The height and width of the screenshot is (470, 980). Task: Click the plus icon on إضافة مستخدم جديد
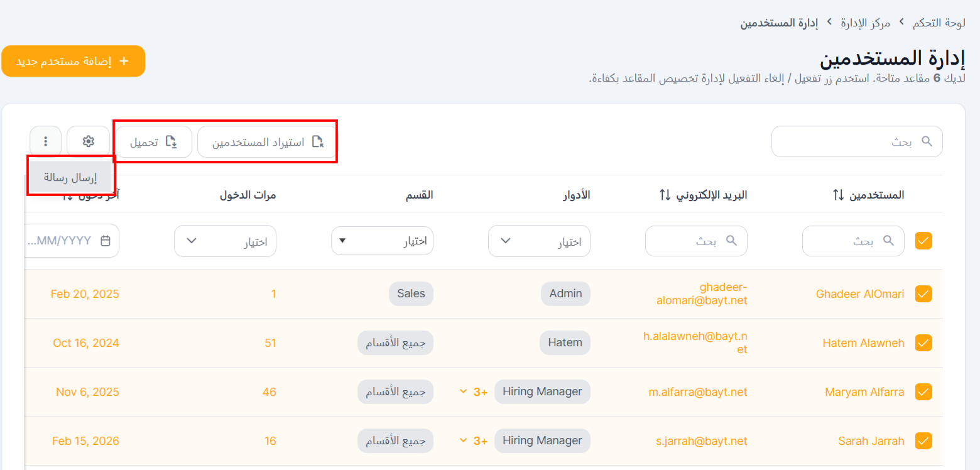124,61
